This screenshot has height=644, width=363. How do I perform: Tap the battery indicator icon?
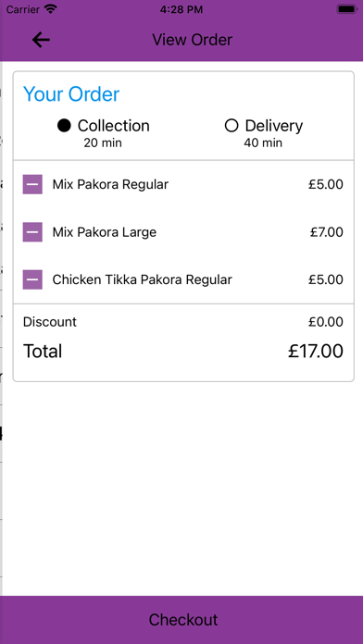[x=346, y=9]
